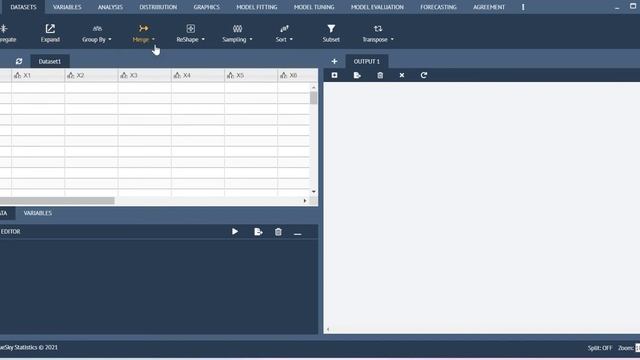Click the Aggregate icon

tap(4, 29)
